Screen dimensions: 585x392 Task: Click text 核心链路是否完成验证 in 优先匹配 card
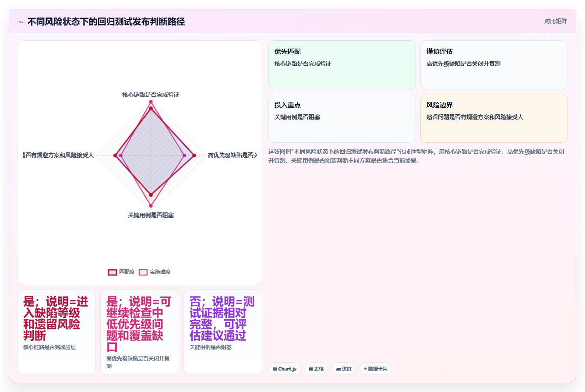(x=303, y=64)
